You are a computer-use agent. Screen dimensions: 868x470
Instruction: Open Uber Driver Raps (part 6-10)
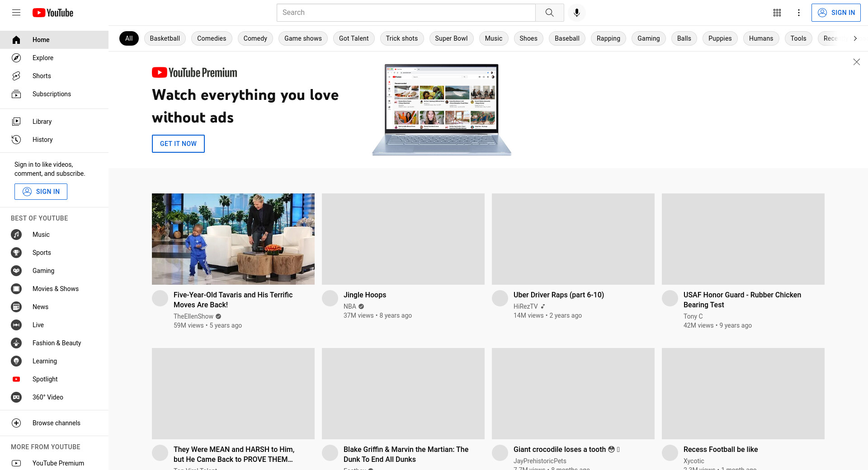(x=559, y=295)
